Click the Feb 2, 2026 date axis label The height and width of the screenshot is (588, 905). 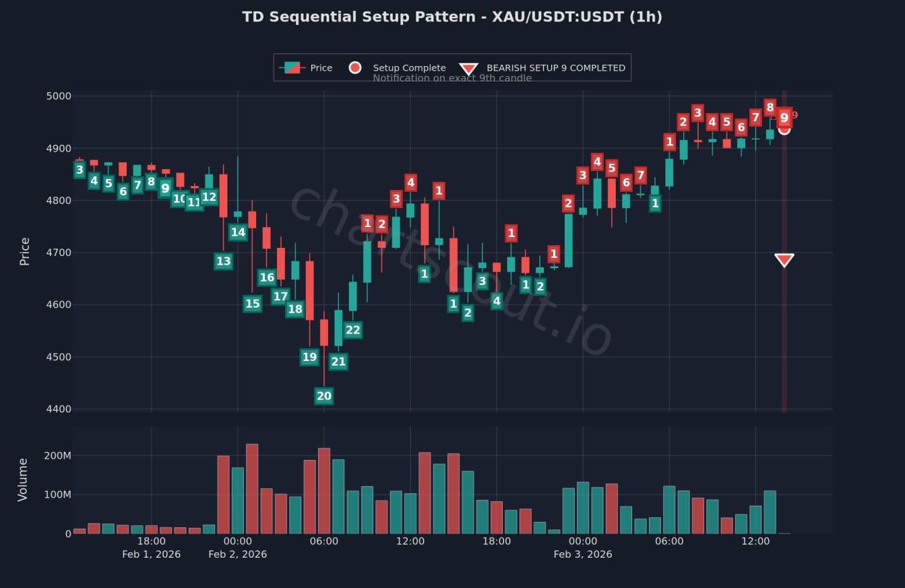tap(237, 554)
